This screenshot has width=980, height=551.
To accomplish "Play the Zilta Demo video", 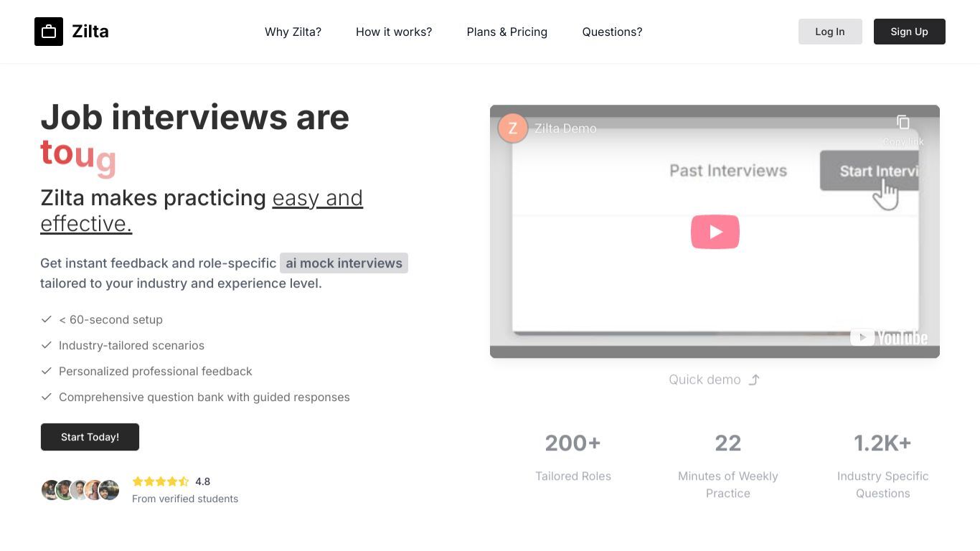I will pyautogui.click(x=715, y=232).
